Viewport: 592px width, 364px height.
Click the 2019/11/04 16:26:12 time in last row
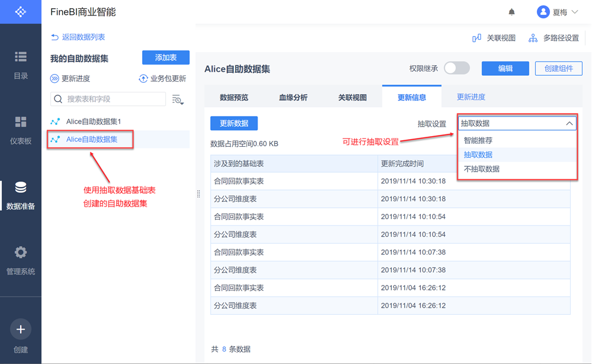point(413,305)
